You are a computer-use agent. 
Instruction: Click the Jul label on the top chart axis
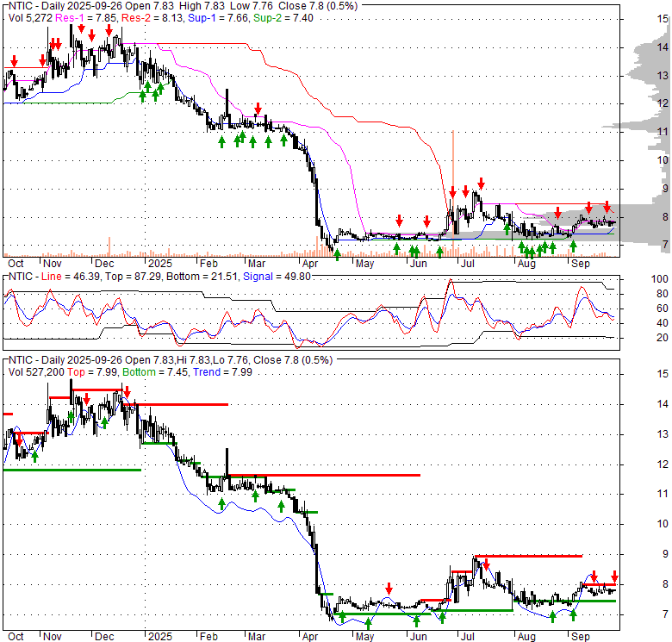467,264
